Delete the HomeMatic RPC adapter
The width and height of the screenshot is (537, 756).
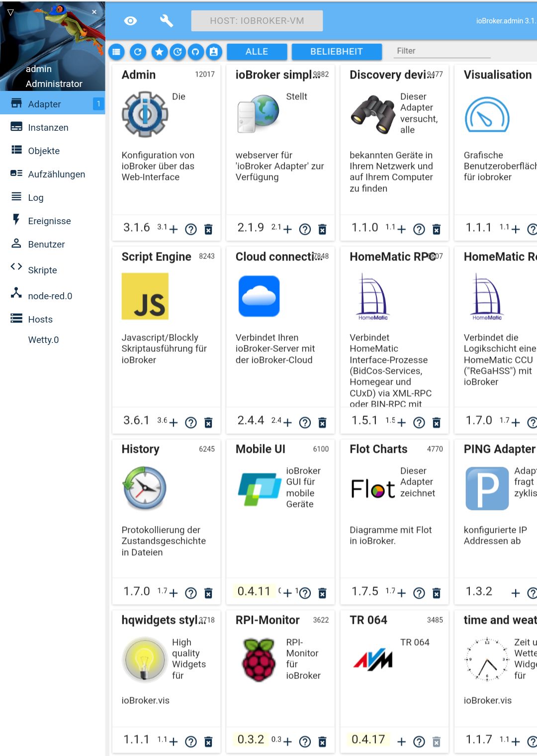[437, 422]
